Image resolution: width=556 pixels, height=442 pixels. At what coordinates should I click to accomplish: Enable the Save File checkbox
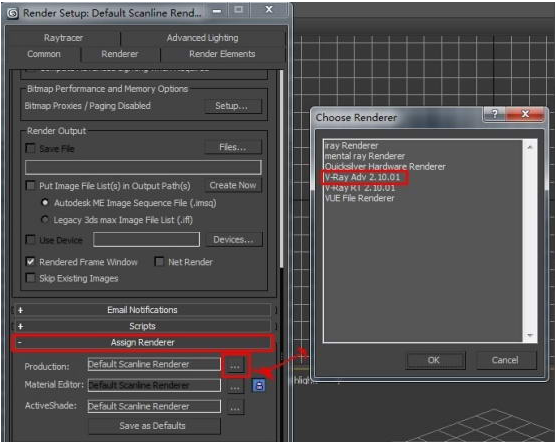(30, 148)
